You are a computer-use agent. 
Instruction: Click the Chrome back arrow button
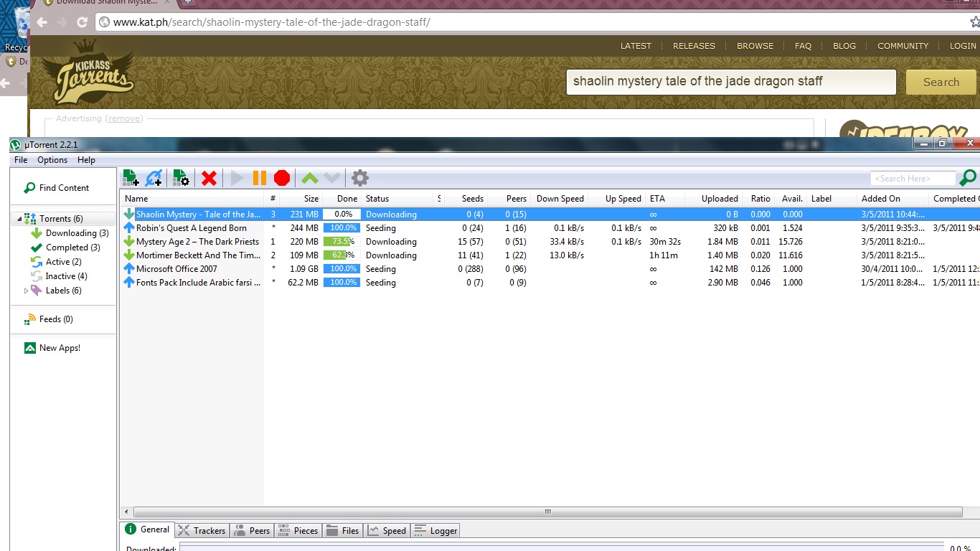click(x=42, y=22)
